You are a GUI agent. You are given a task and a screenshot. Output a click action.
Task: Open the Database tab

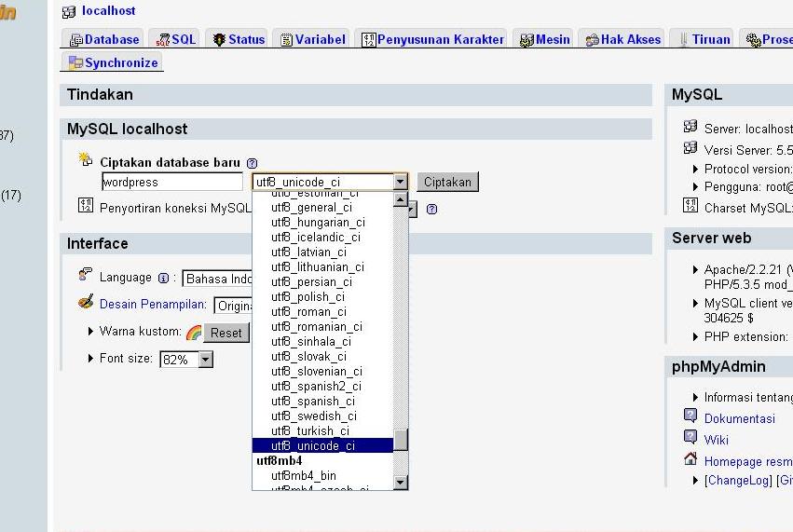(x=104, y=39)
